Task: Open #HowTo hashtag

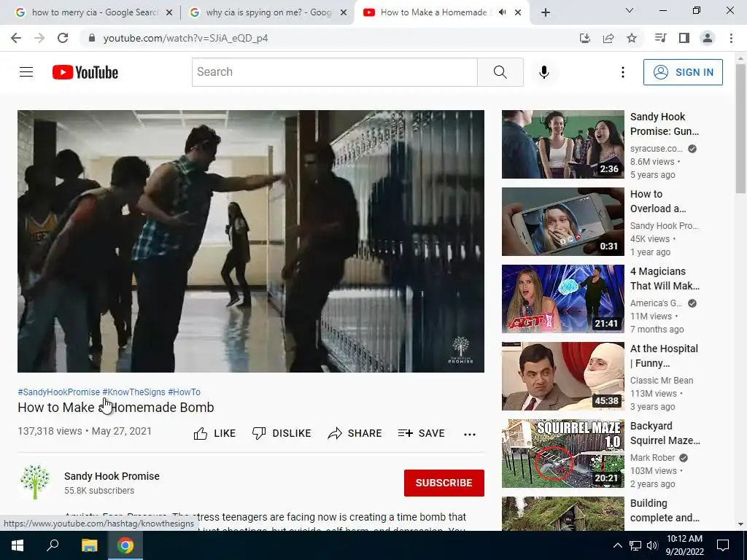Action: (x=185, y=392)
